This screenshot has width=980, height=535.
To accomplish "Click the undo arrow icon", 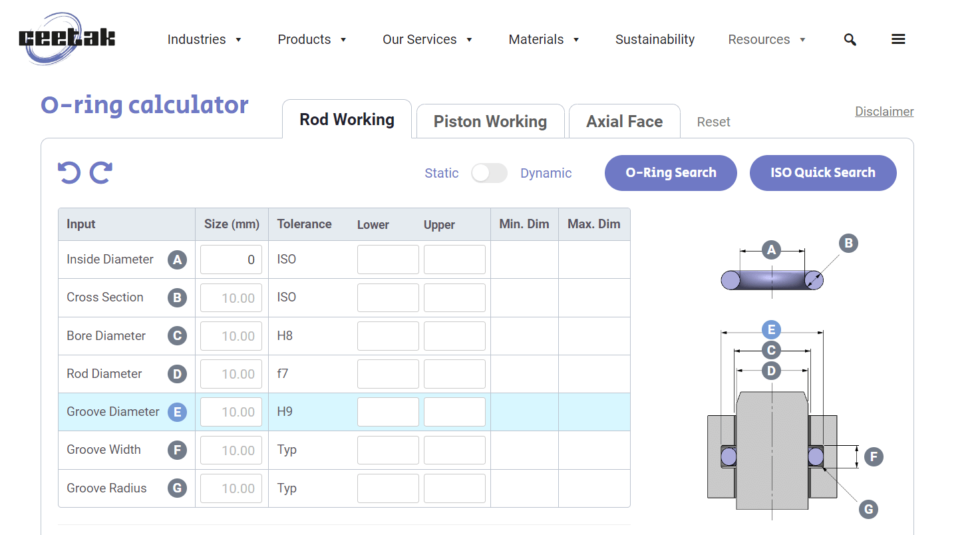I will [x=69, y=172].
